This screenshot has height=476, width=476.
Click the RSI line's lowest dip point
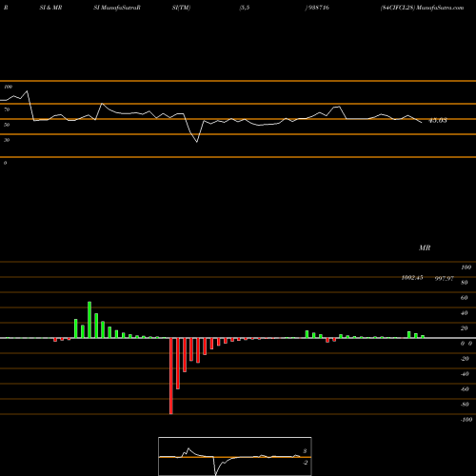(x=197, y=142)
